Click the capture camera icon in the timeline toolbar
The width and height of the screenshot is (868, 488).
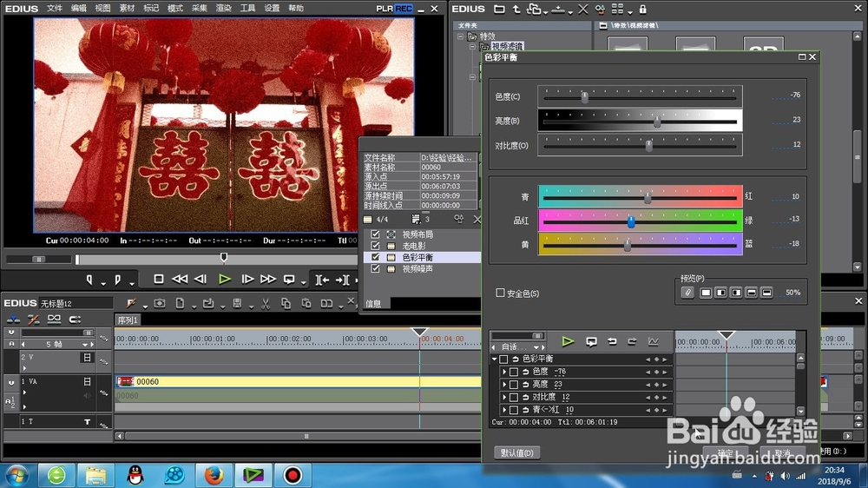click(160, 303)
